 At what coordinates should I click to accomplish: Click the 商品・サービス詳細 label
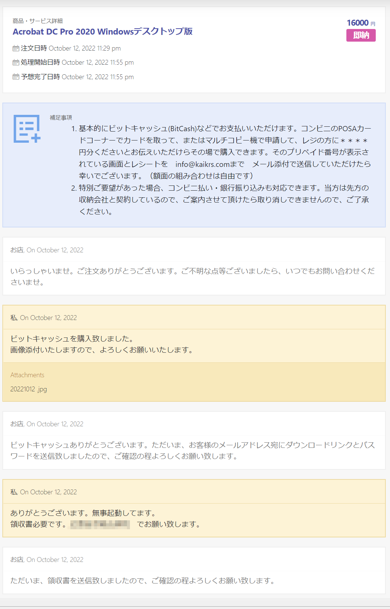pos(38,21)
